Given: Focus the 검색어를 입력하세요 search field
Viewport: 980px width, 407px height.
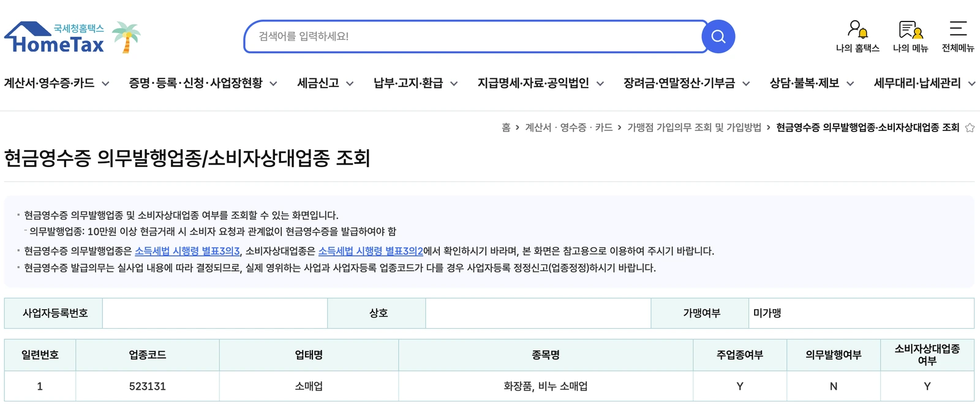Looking at the screenshot, I should tap(475, 37).
